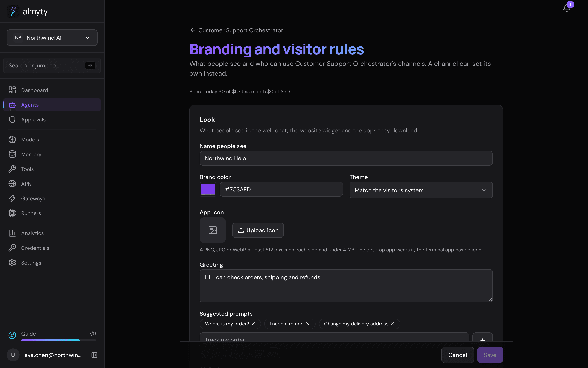Click the Analytics bar chart icon
The image size is (588, 368).
(12, 233)
